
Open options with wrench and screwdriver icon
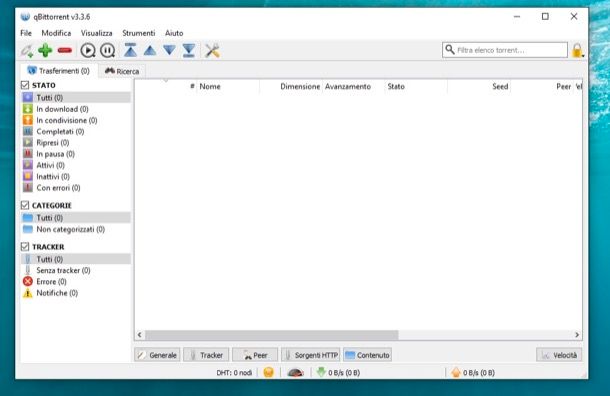pos(212,51)
